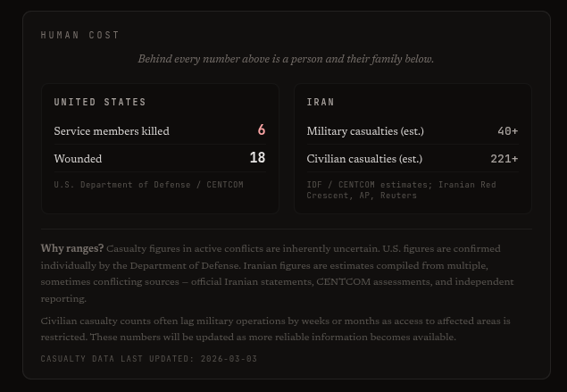Click the Civilian casualties (est.) label
The image size is (567, 392).
click(364, 159)
